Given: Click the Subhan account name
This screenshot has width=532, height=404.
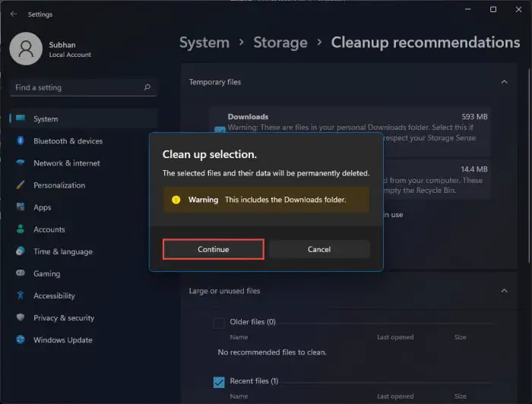Looking at the screenshot, I should pos(62,45).
